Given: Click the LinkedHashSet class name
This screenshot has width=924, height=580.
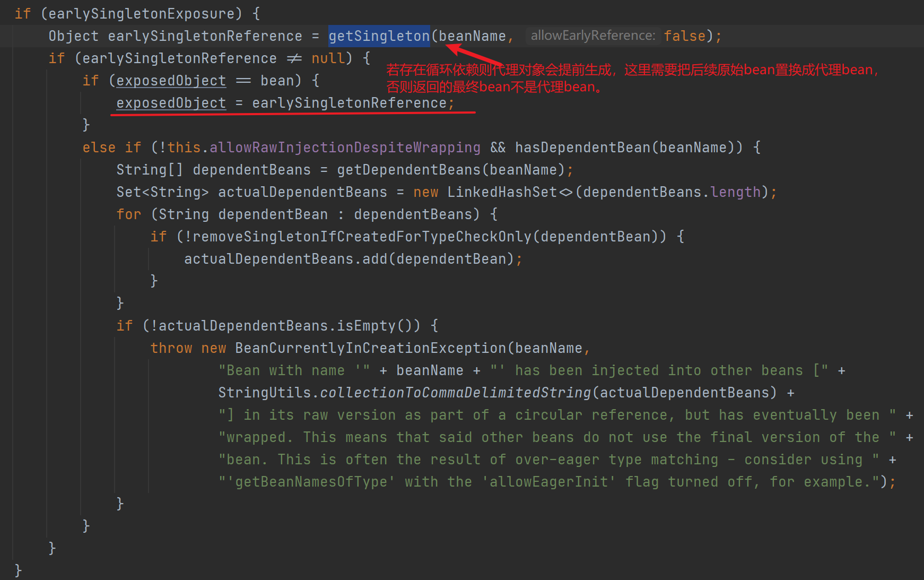Looking at the screenshot, I should 502,192.
